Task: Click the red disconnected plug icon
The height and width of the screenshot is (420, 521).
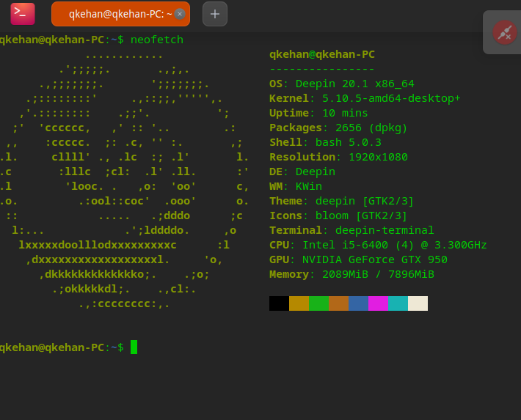Action: tap(505, 32)
